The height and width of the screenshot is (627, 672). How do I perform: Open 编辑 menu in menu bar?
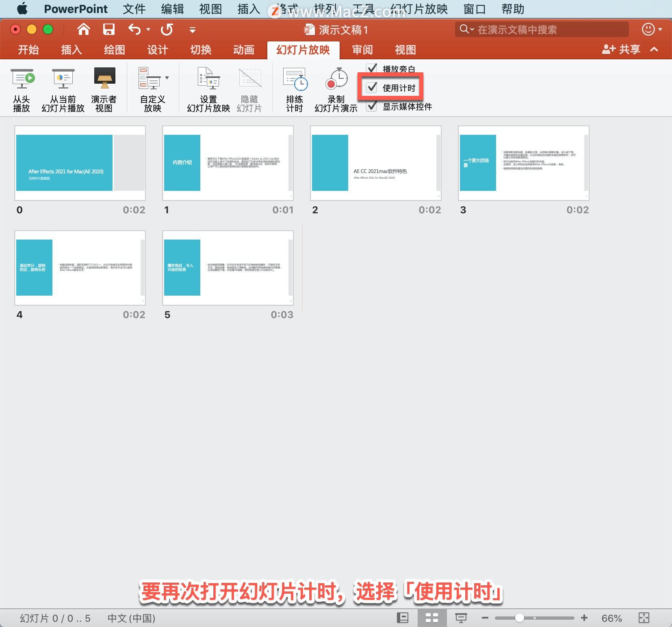(172, 9)
